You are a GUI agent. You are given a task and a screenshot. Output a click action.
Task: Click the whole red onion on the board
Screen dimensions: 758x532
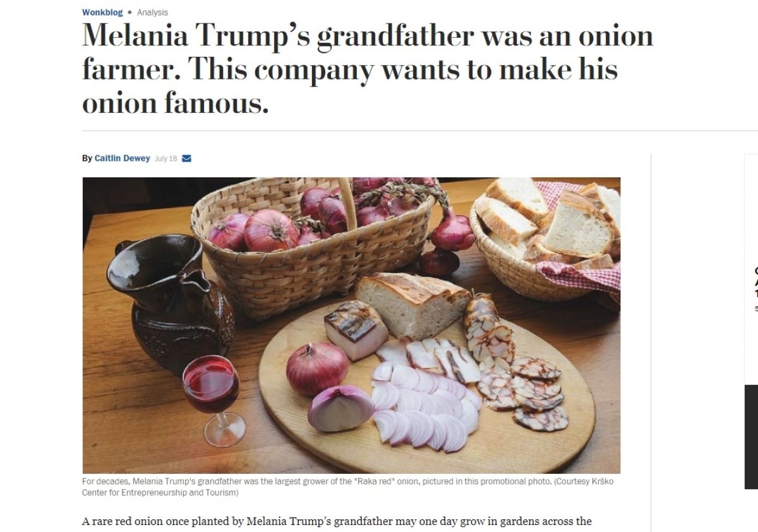click(x=317, y=368)
